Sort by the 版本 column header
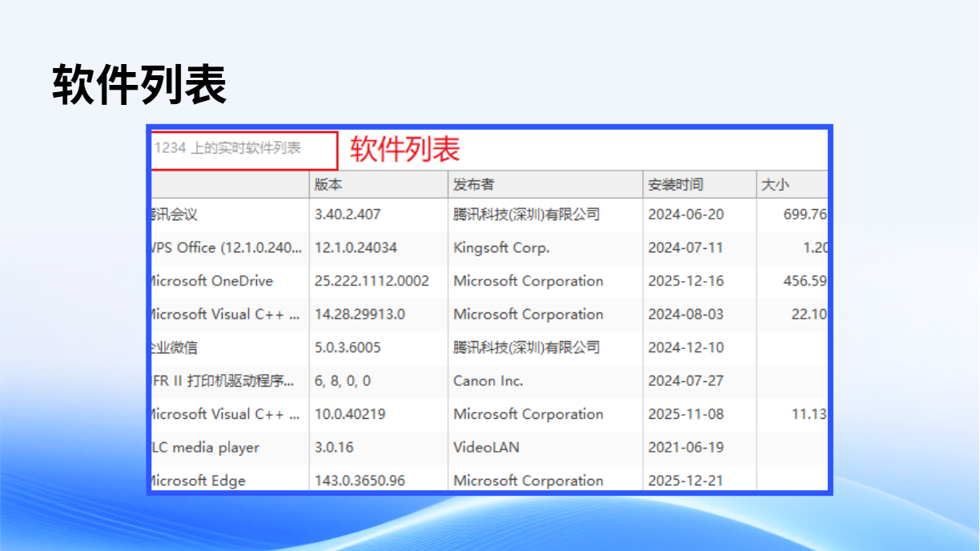 pos(379,184)
